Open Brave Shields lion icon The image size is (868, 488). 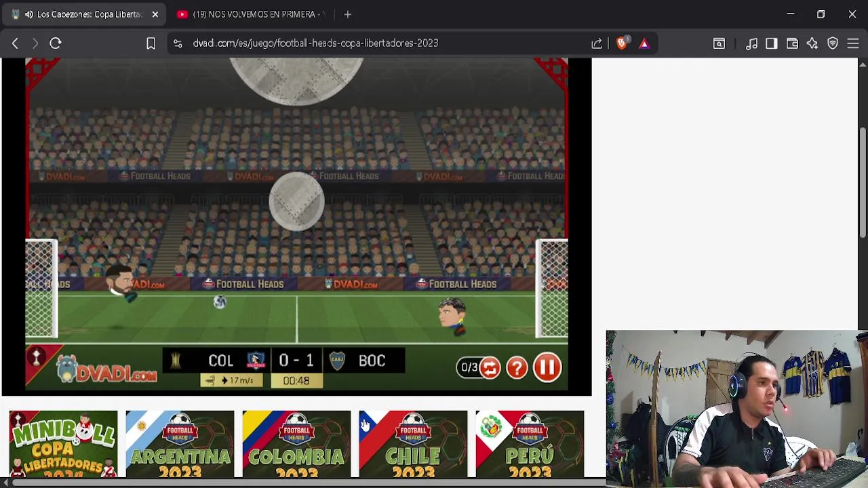[x=622, y=43]
